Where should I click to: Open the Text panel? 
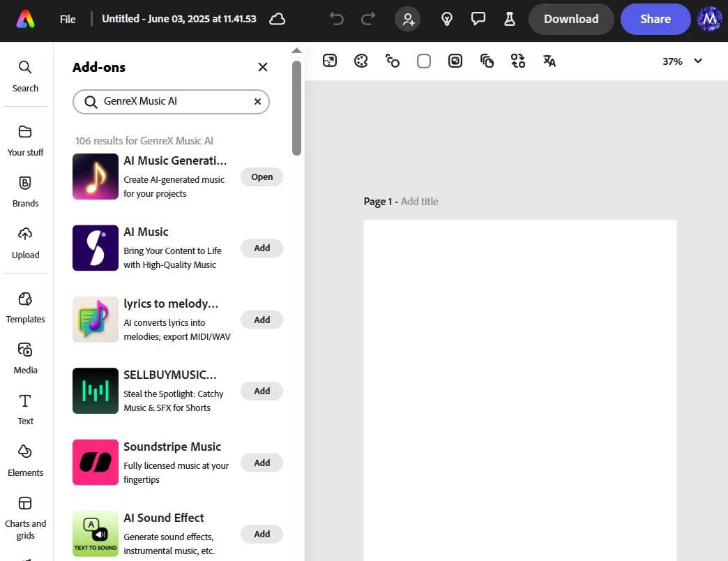pyautogui.click(x=26, y=410)
